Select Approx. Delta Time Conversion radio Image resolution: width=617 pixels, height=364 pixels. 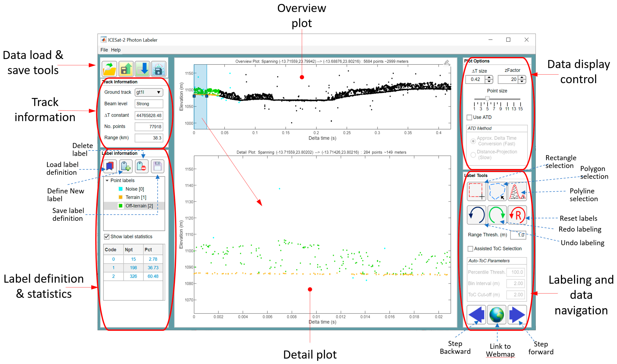click(x=473, y=141)
